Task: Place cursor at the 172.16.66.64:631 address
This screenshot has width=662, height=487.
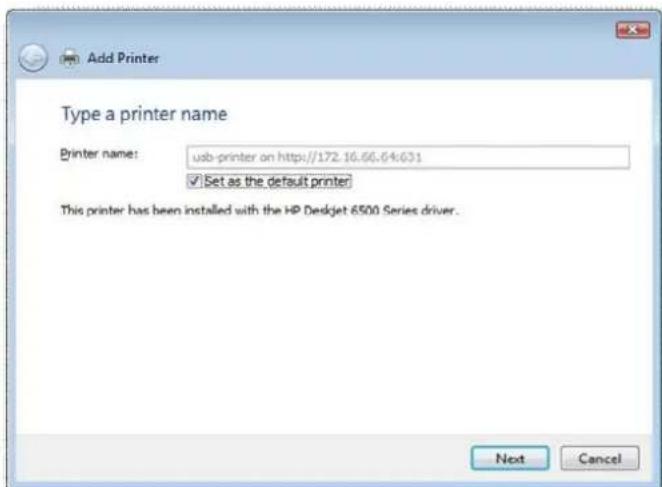Action: (369, 157)
